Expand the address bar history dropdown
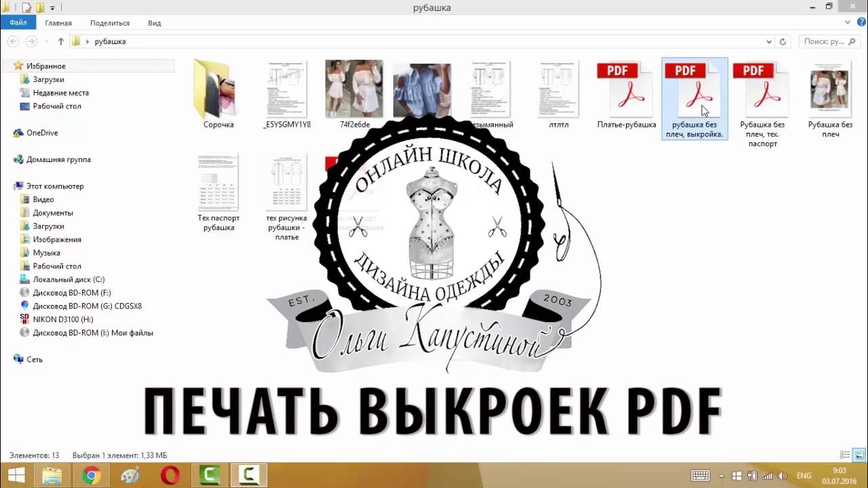 point(769,41)
